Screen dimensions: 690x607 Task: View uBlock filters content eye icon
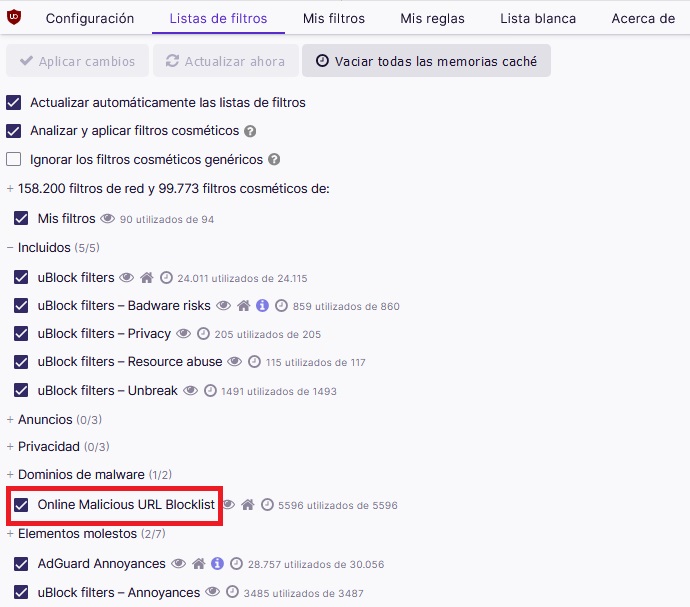[x=127, y=277]
